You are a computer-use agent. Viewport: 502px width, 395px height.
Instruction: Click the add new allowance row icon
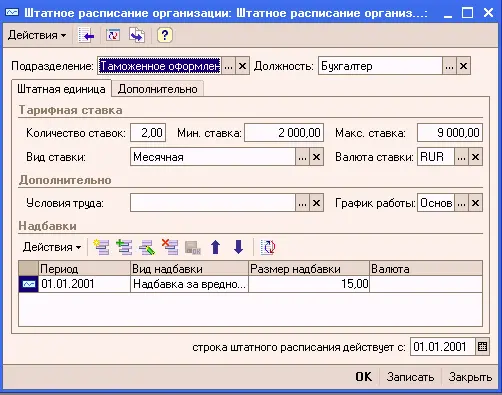101,247
